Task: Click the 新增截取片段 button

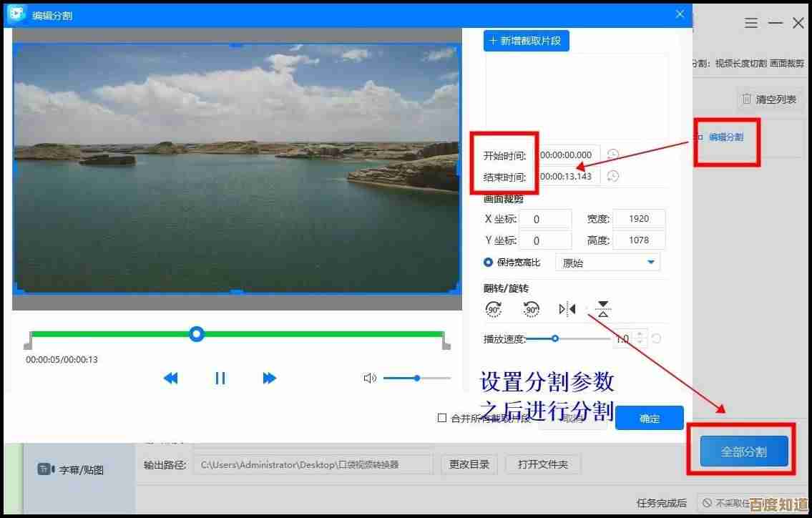Action: 526,40
